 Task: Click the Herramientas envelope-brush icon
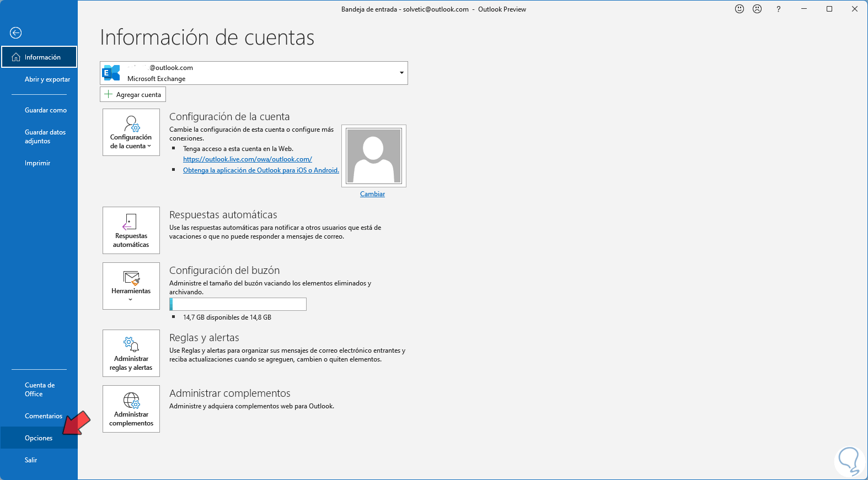pyautogui.click(x=132, y=278)
